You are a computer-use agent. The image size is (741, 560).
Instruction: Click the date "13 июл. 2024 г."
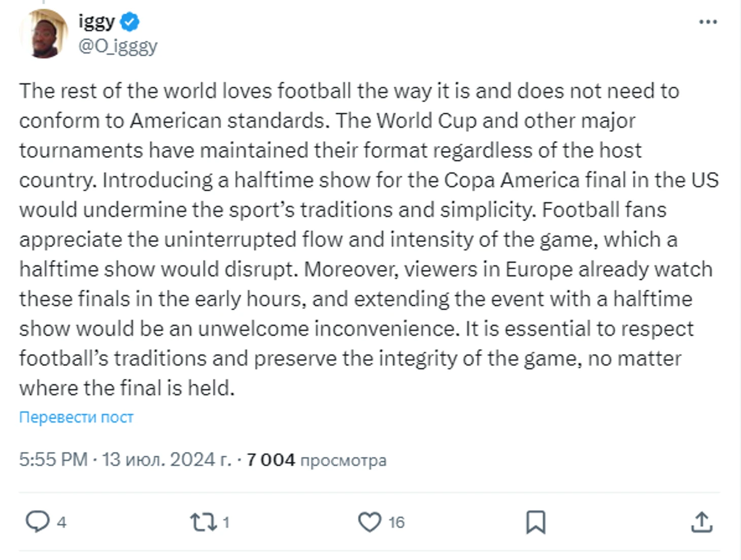click(166, 460)
